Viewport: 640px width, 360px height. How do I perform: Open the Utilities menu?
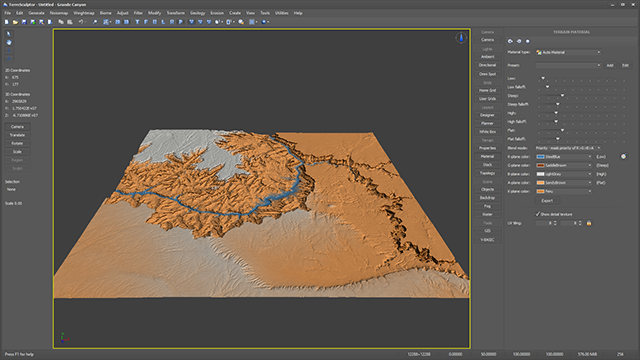click(x=281, y=13)
